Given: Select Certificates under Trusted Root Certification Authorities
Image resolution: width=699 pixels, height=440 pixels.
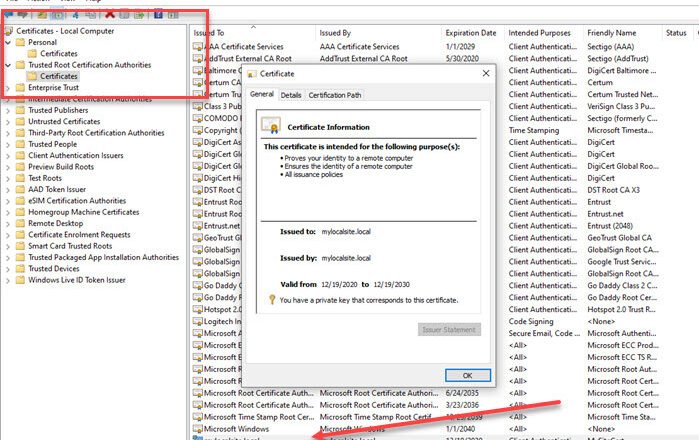Looking at the screenshot, I should point(58,76).
